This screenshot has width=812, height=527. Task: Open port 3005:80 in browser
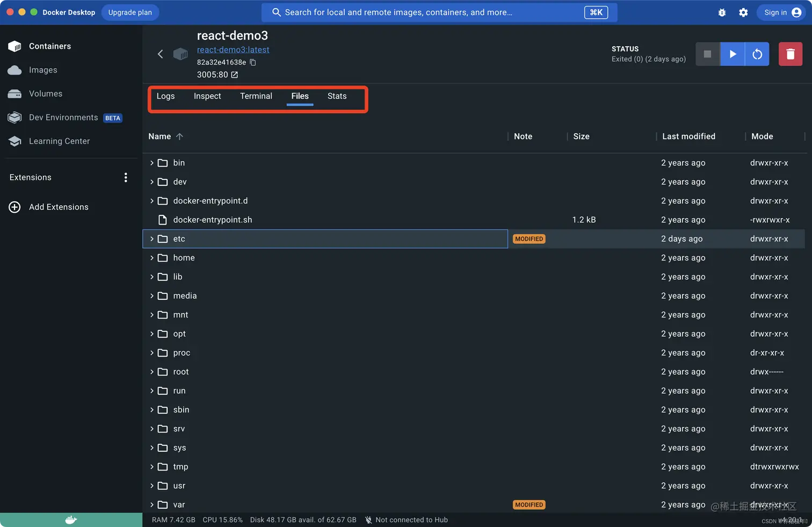tap(235, 75)
